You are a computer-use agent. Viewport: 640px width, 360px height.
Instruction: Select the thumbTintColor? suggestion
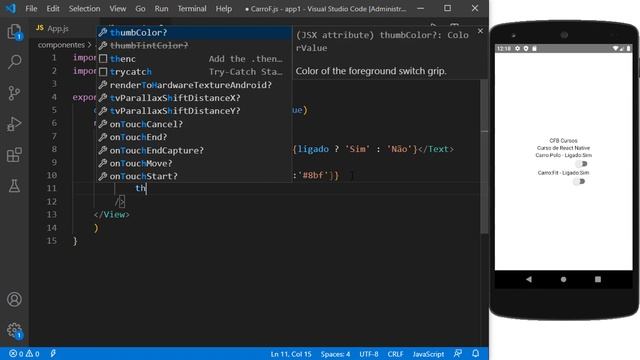click(x=194, y=45)
